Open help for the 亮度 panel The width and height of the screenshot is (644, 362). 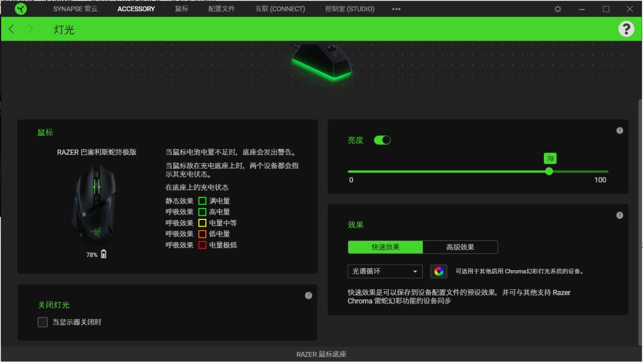point(620,131)
